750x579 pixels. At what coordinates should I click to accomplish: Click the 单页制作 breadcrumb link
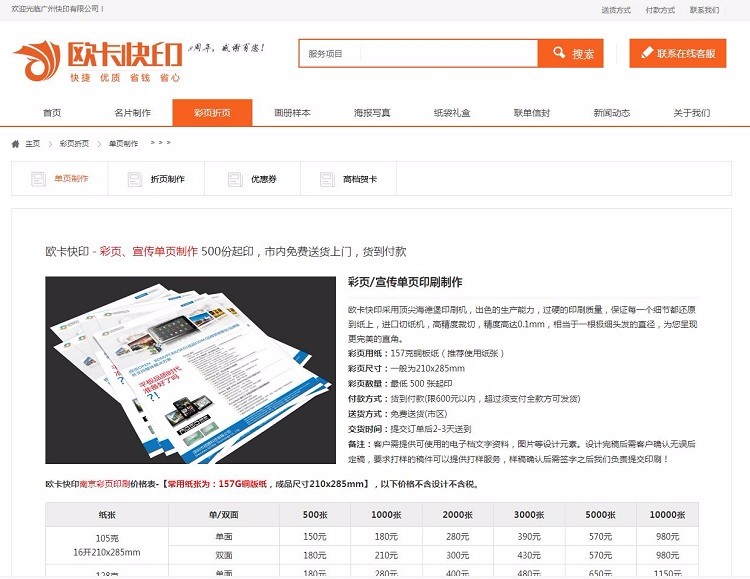click(123, 144)
